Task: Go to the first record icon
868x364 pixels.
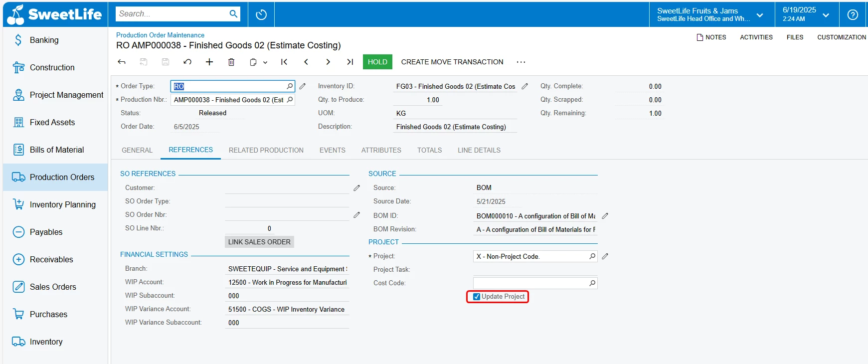Action: point(284,62)
